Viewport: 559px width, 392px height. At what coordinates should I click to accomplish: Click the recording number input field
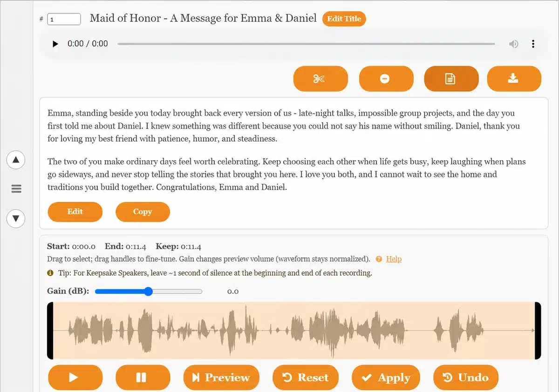64,19
